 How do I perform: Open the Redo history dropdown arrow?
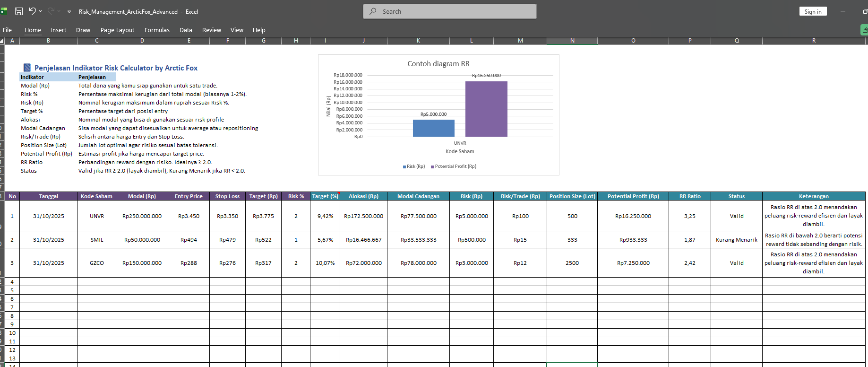pyautogui.click(x=59, y=11)
